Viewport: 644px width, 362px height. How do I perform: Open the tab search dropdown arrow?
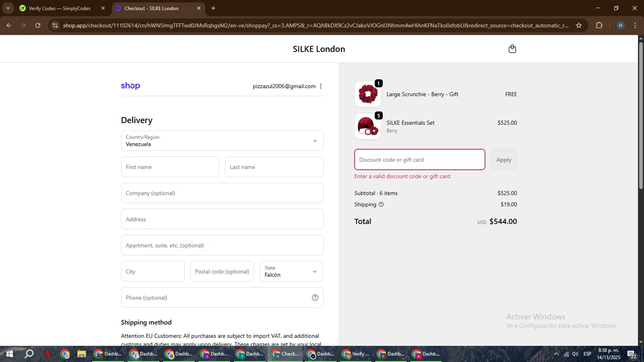point(8,8)
